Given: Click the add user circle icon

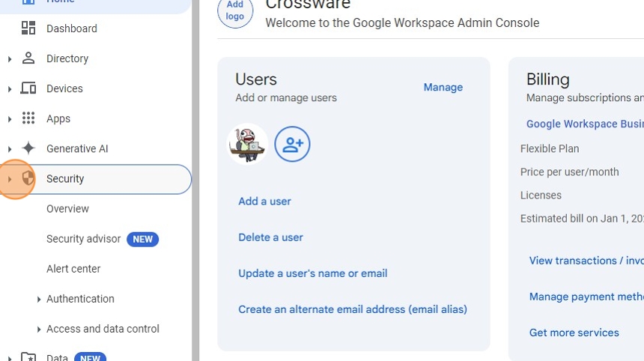Looking at the screenshot, I should [x=293, y=144].
